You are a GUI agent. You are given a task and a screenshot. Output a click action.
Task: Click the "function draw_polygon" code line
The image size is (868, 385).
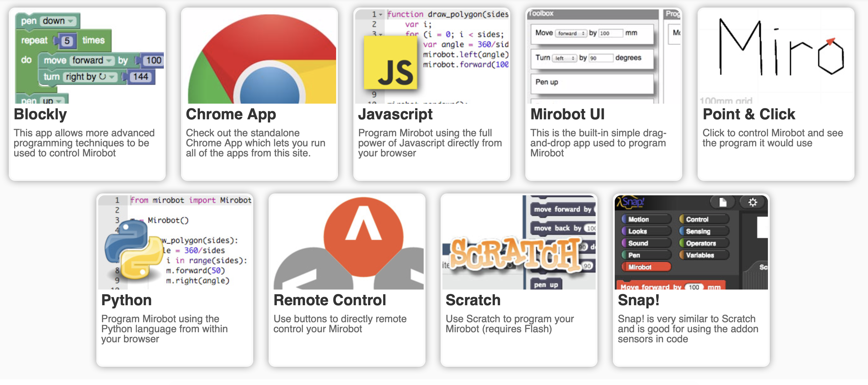click(448, 14)
